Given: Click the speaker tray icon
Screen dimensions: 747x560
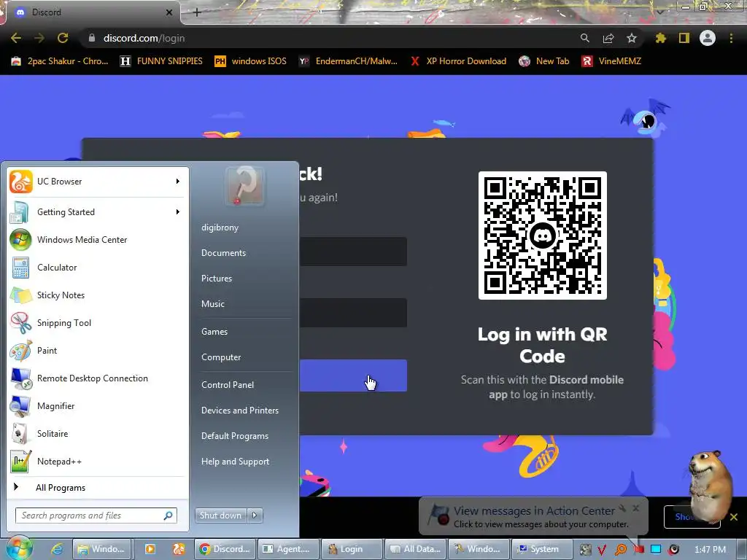Looking at the screenshot, I should pyautogui.click(x=673, y=550).
